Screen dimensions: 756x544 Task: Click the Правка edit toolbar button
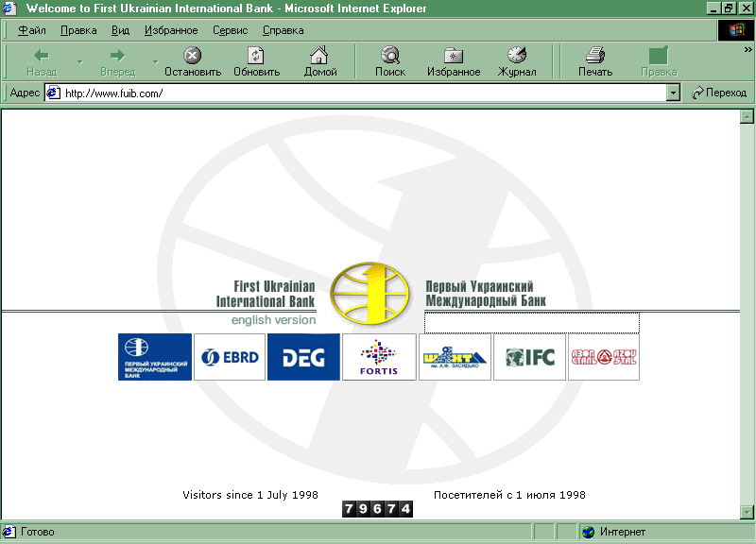659,62
